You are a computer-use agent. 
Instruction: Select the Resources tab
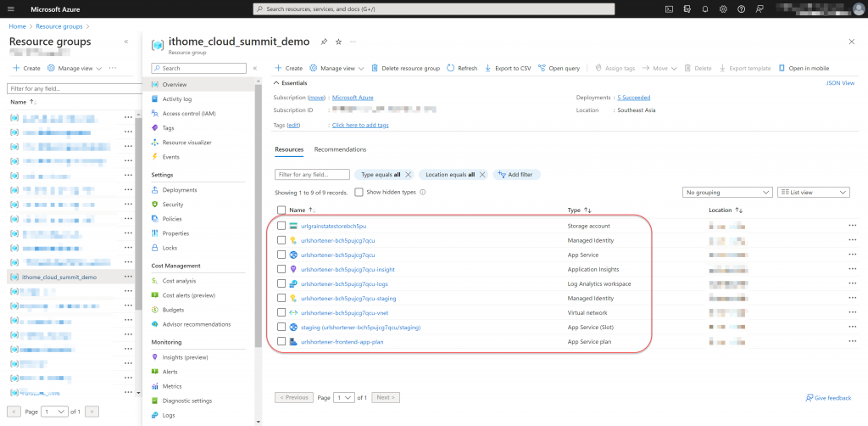click(289, 149)
